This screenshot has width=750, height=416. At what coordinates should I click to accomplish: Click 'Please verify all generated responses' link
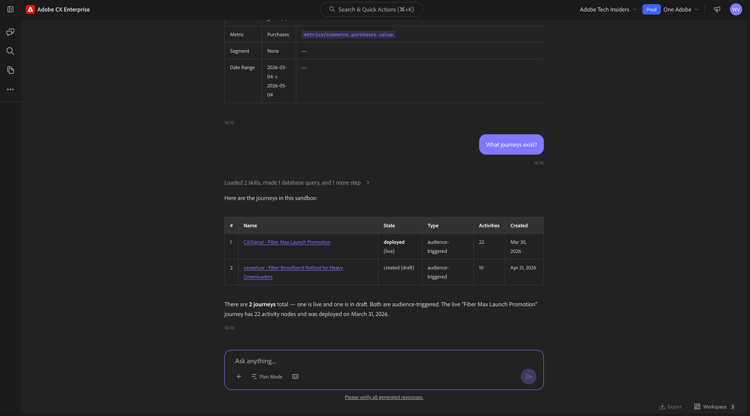(x=384, y=397)
